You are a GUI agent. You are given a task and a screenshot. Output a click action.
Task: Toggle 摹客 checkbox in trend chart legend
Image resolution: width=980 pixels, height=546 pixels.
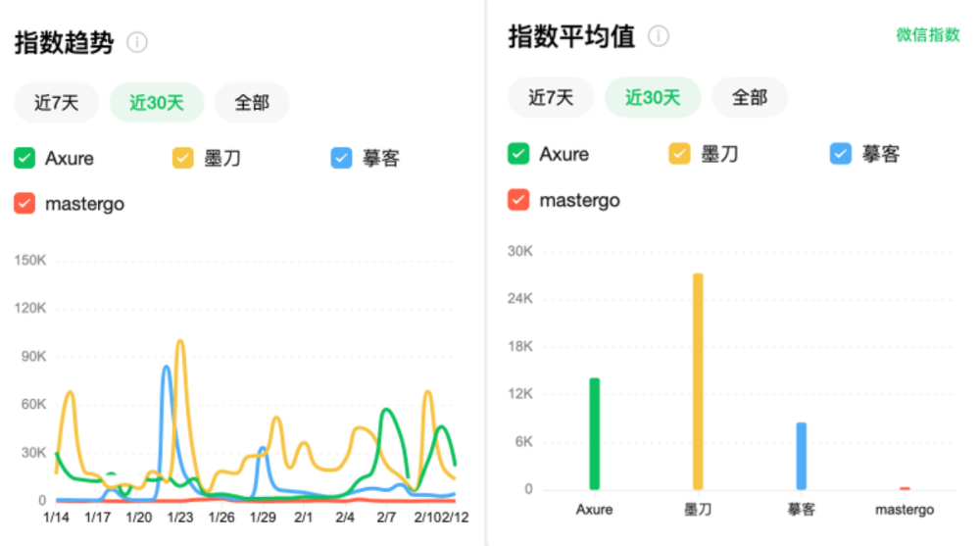tap(341, 158)
